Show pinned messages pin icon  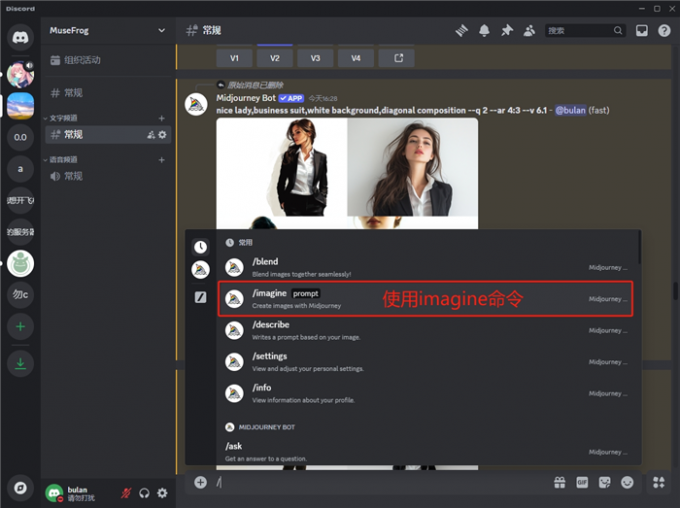coord(507,30)
